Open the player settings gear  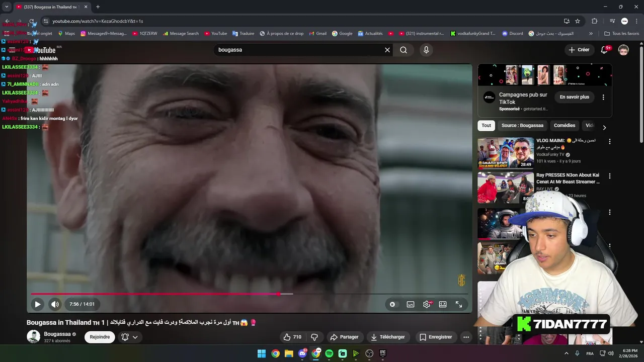tap(427, 304)
